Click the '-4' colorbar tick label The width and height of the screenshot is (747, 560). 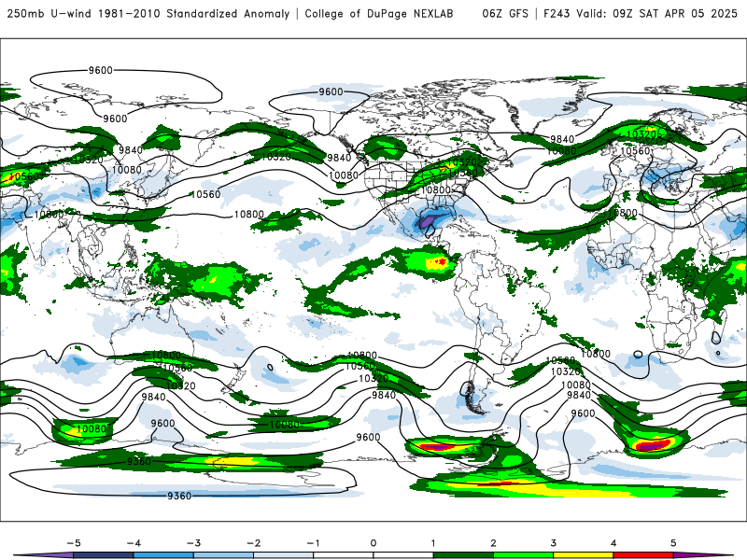(x=134, y=543)
